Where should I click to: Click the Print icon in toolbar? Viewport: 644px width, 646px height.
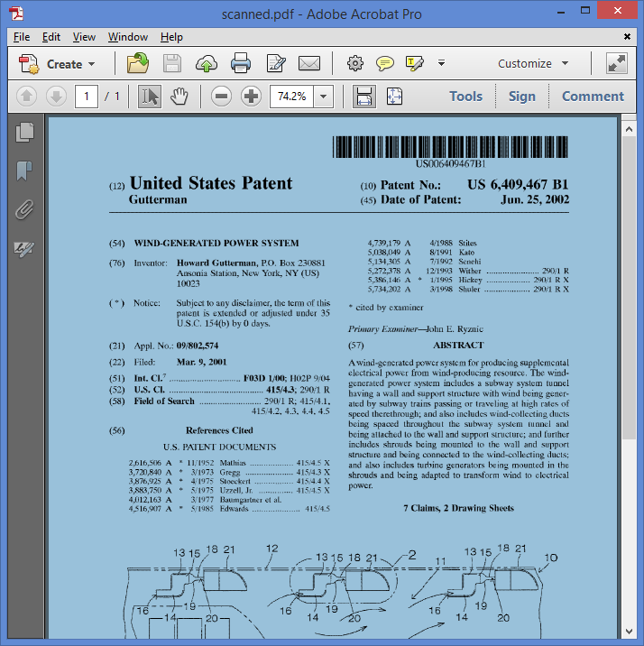click(x=241, y=64)
